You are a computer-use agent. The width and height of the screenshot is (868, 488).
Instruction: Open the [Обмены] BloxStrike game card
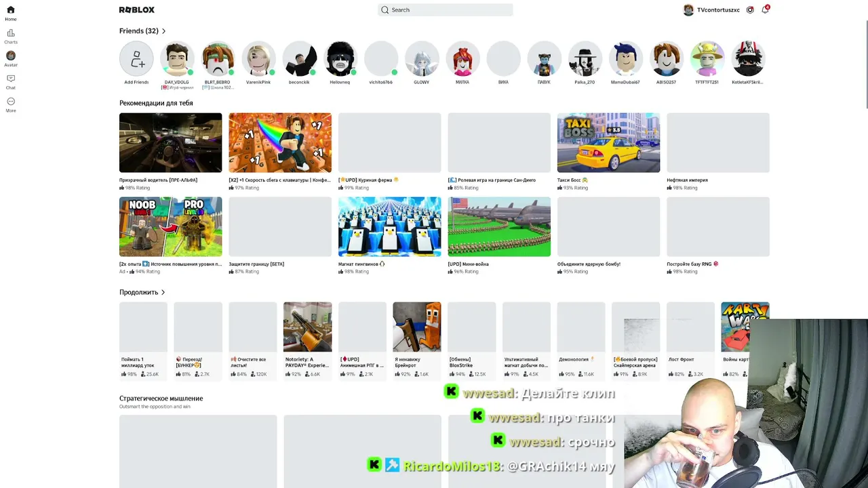(472, 340)
